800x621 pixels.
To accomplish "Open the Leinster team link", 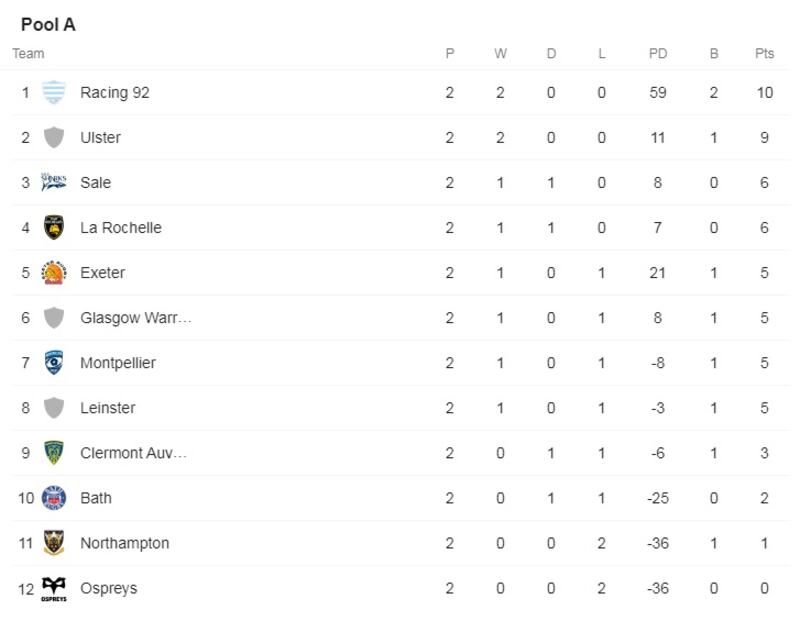I will (107, 408).
